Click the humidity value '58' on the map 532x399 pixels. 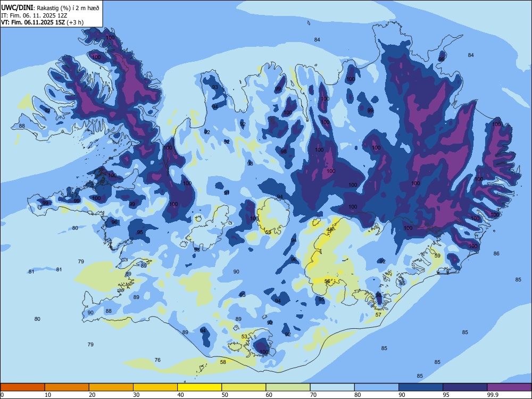point(223,362)
